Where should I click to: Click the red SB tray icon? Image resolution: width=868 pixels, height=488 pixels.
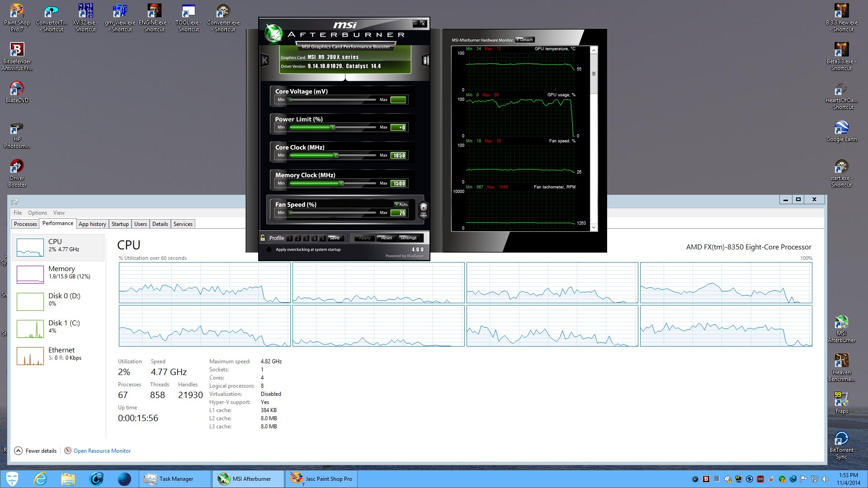(x=760, y=479)
